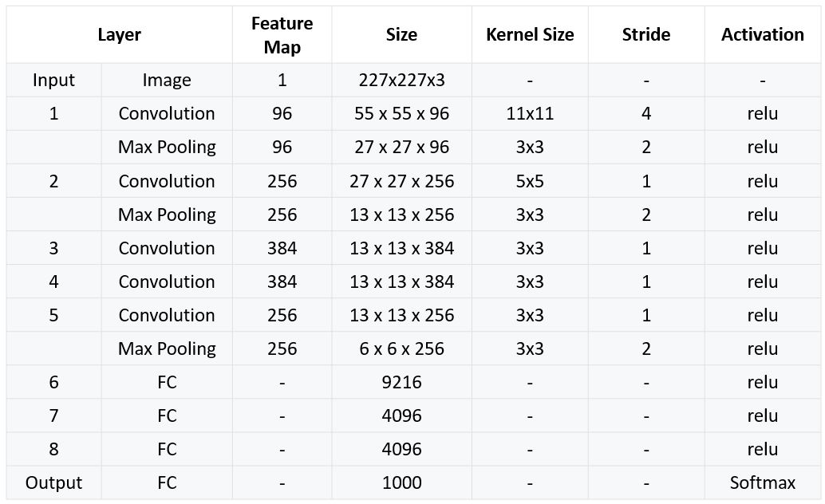
Task: Select the 11x11 kernel size cell
Action: click(530, 114)
